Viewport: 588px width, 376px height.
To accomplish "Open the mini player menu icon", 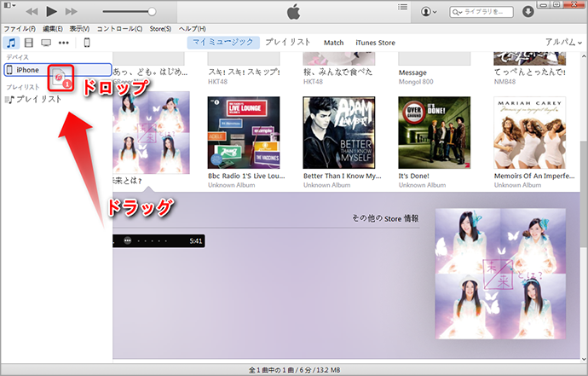I will [9, 5].
